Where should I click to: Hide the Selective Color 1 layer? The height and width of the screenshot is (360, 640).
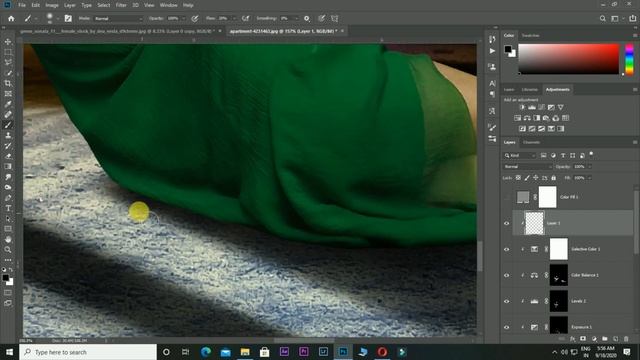507,249
